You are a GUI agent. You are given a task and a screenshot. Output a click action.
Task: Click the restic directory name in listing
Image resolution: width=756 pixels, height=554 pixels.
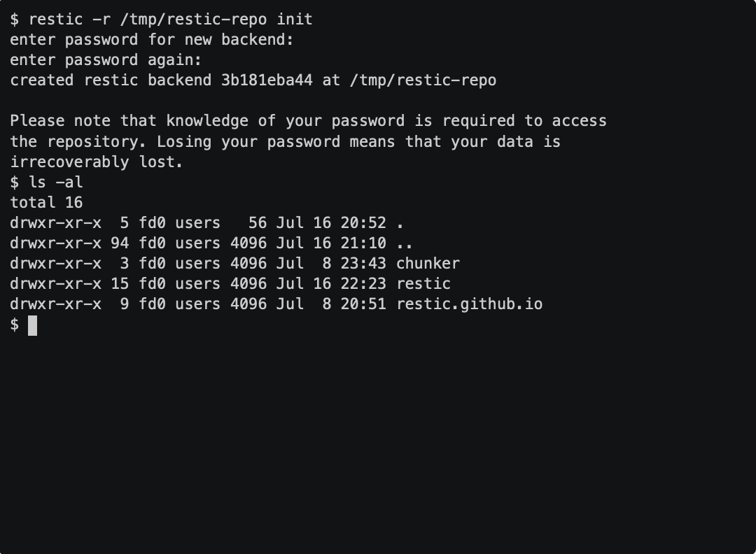(423, 284)
